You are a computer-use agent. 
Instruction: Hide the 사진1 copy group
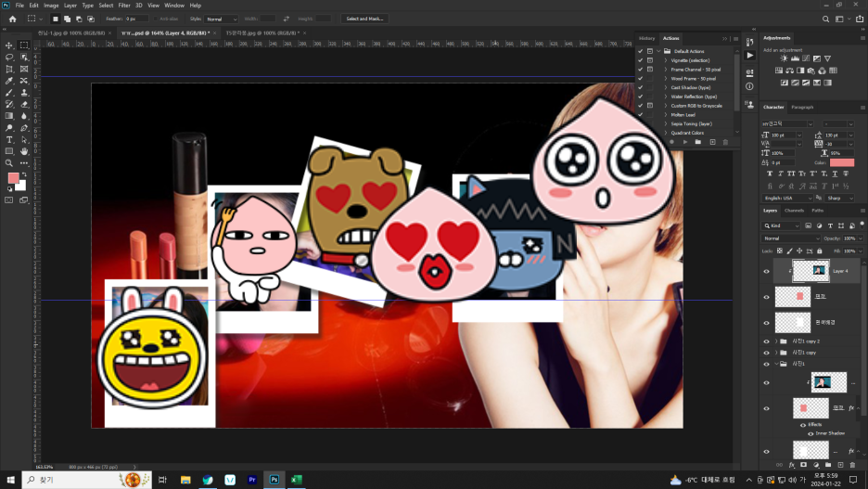[x=767, y=353]
